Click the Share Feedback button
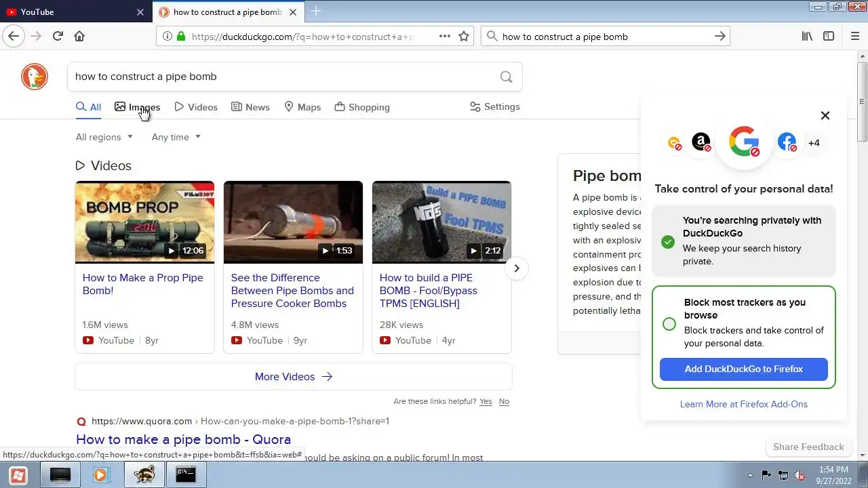Image resolution: width=868 pixels, height=488 pixels. pos(808,447)
